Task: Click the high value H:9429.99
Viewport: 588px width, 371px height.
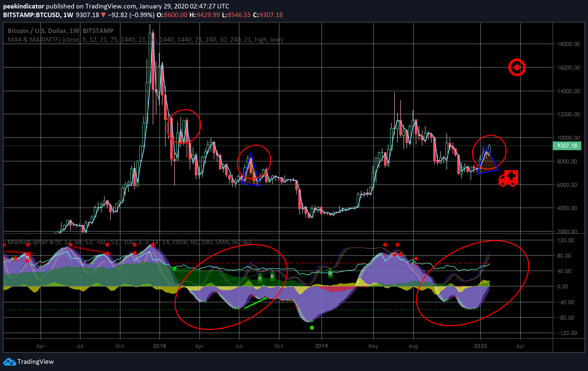Action: click(205, 15)
